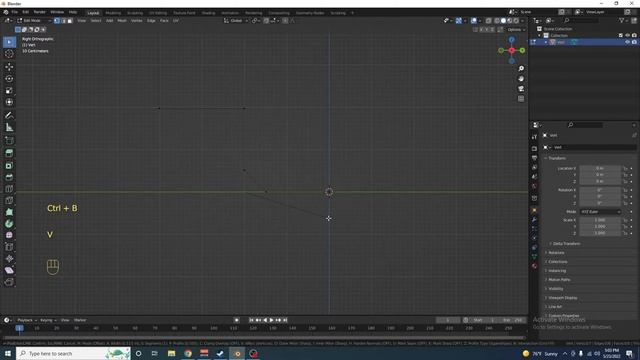This screenshot has height=360, width=640.
Task: Hide the Vert object using its eye icon
Action: point(627,42)
